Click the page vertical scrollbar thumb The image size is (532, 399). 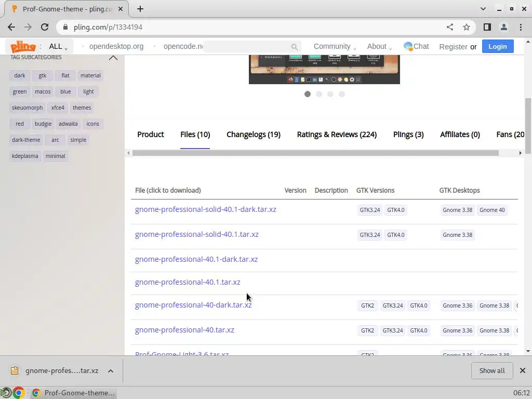coord(528,126)
